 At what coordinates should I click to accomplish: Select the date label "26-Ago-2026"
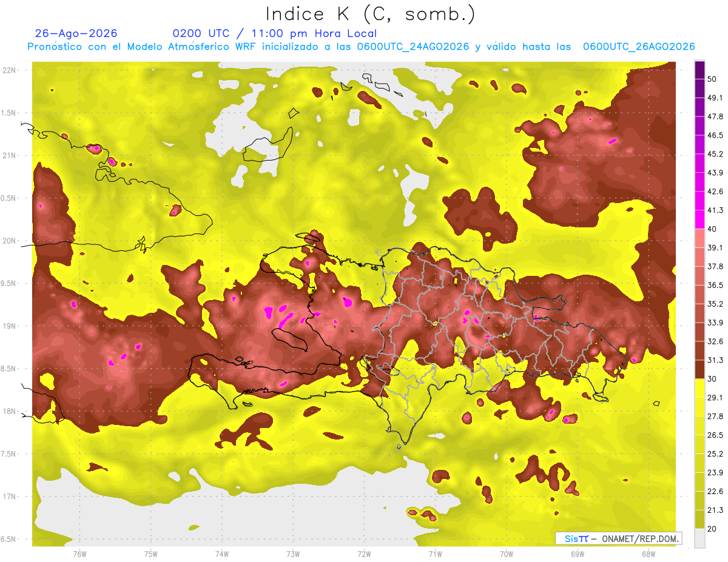[x=76, y=33]
